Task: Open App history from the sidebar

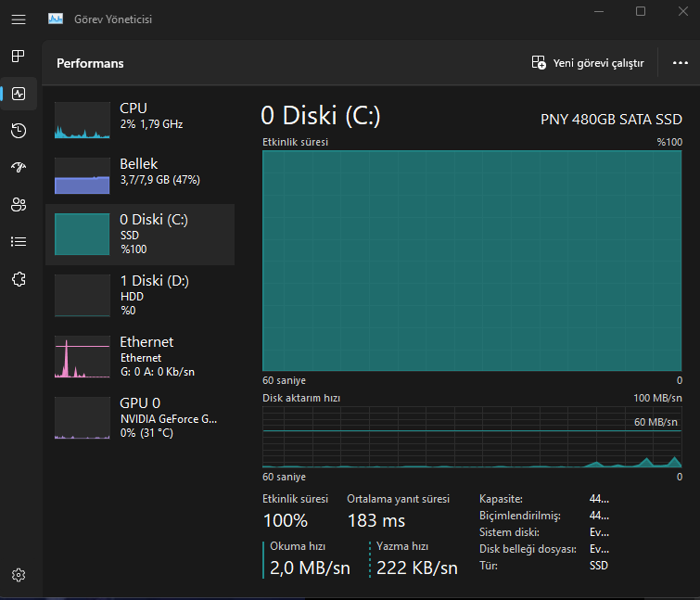Action: click(19, 131)
